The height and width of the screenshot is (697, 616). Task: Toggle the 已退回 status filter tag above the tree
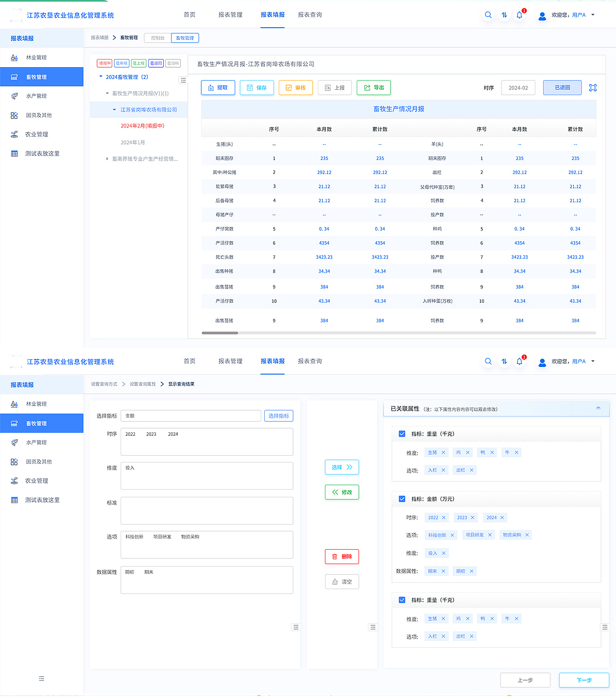coord(156,63)
